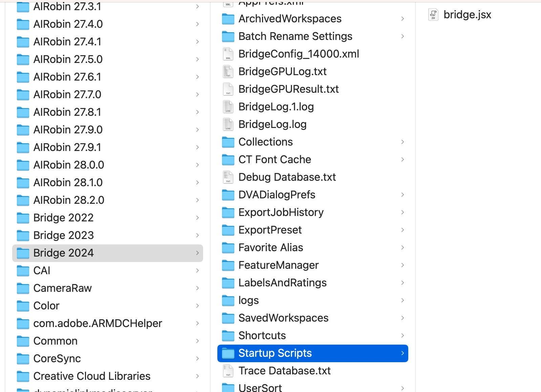Click the bridge.jsx script file icon
Image resolution: width=541 pixels, height=392 pixels.
click(x=433, y=15)
